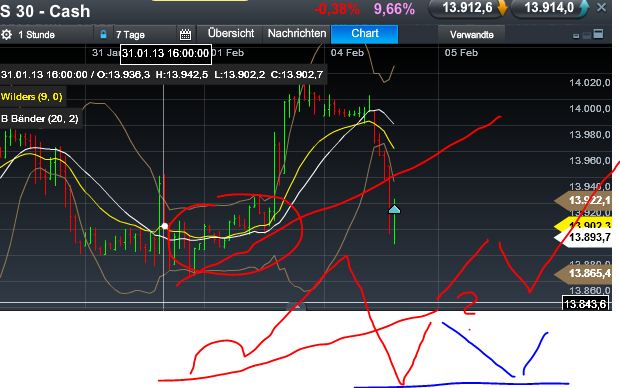Select the medium window size icon
Viewport: 620px width, 388px height.
click(587, 36)
